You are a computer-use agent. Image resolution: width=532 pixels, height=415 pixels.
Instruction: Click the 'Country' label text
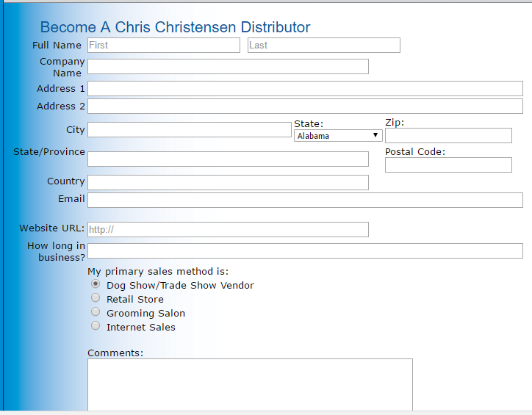click(x=66, y=181)
